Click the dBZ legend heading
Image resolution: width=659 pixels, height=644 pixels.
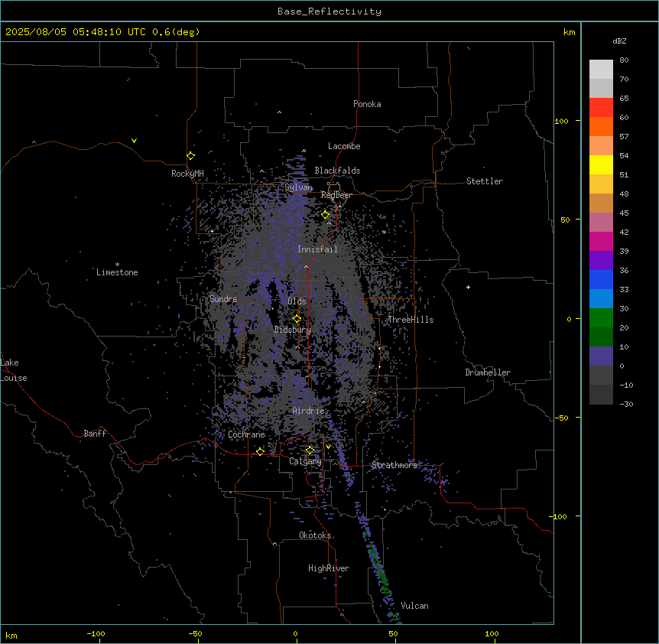pyautogui.click(x=619, y=41)
